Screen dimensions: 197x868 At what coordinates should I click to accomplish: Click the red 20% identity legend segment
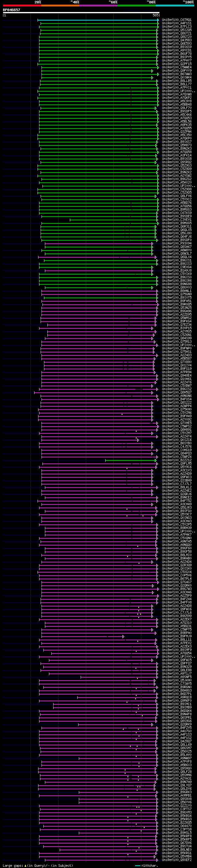click(x=22, y=6)
